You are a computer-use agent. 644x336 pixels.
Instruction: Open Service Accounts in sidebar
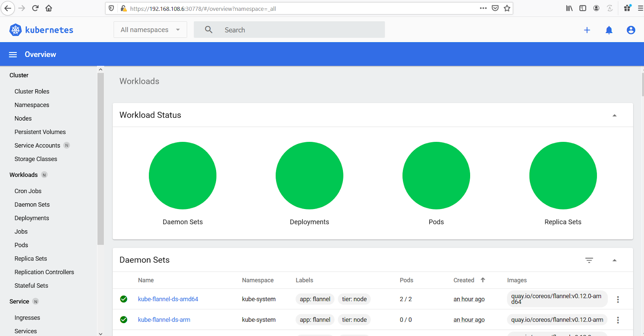tap(37, 145)
